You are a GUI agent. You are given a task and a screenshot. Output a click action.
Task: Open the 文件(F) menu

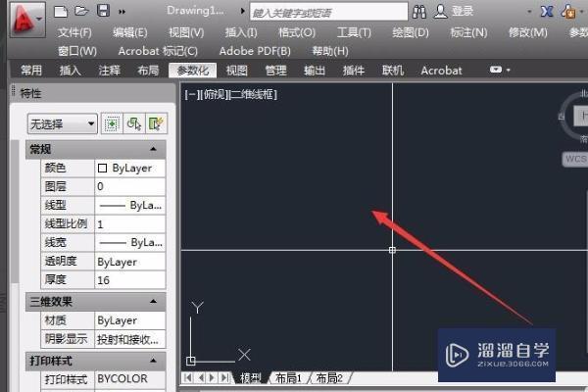click(74, 32)
